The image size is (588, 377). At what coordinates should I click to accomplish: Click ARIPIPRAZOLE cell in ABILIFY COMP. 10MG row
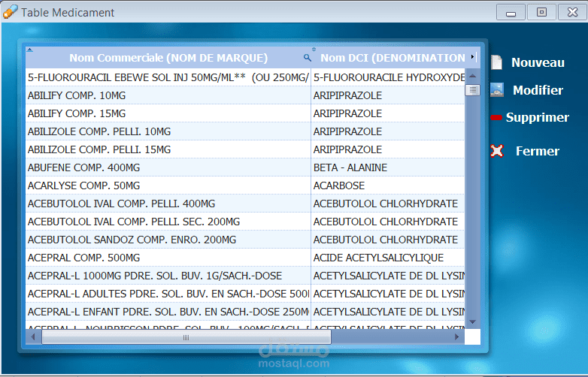tap(388, 95)
